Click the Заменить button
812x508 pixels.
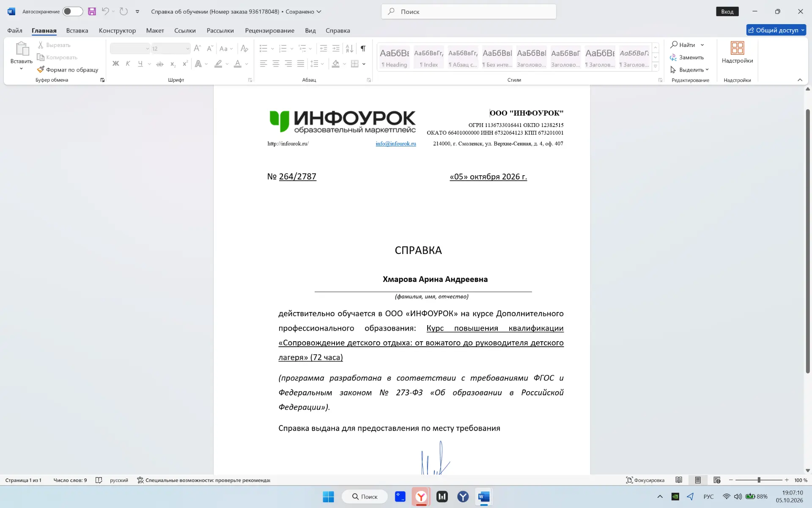point(687,57)
